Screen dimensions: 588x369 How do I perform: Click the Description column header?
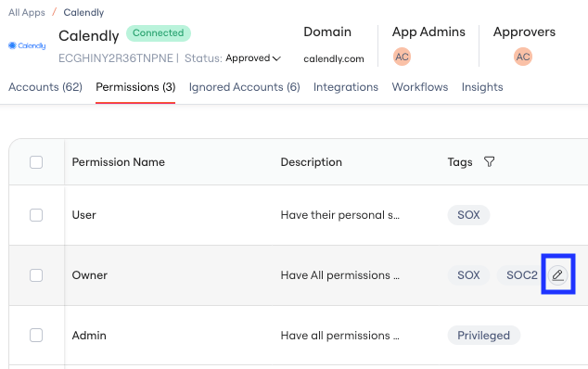click(312, 162)
